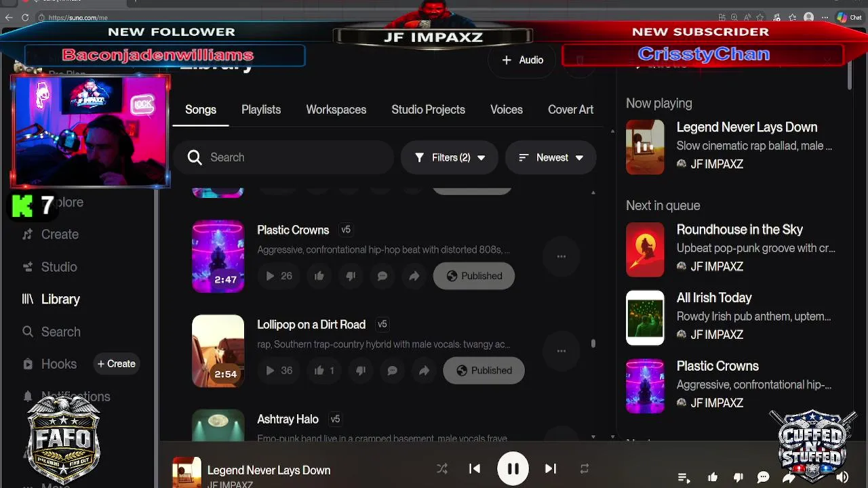Skip to the next track
The width and height of the screenshot is (868, 488).
[x=551, y=468]
